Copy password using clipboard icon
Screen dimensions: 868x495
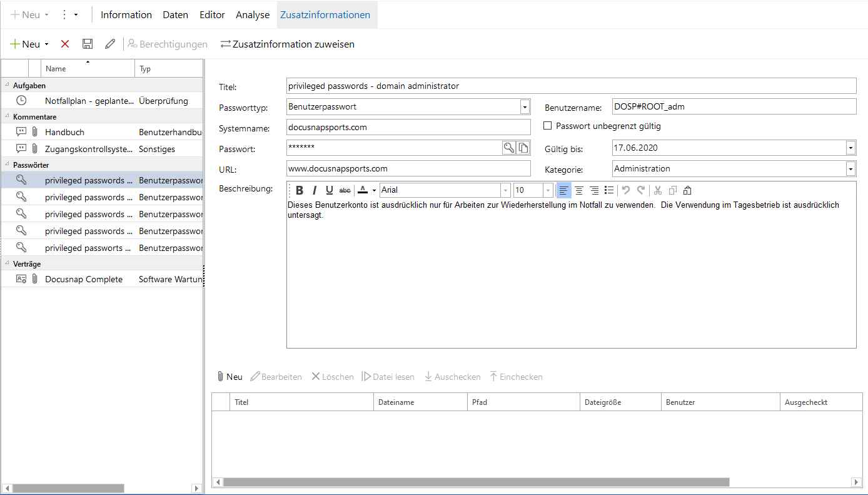(x=523, y=148)
